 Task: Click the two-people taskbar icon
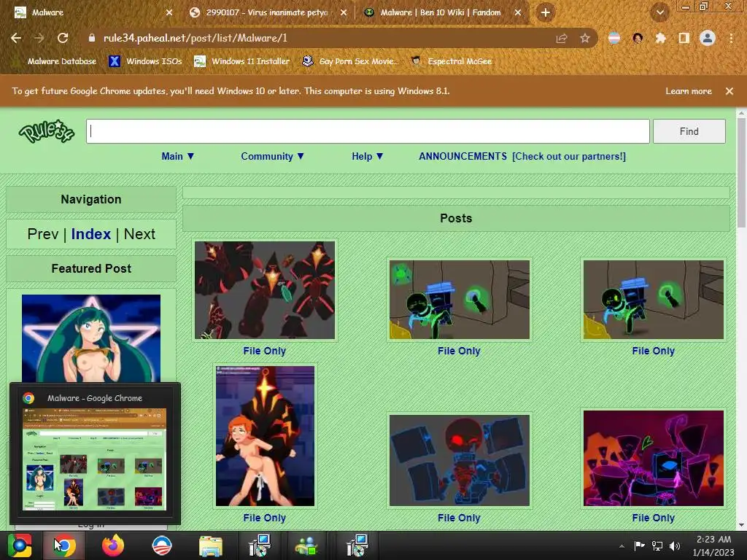point(306,545)
